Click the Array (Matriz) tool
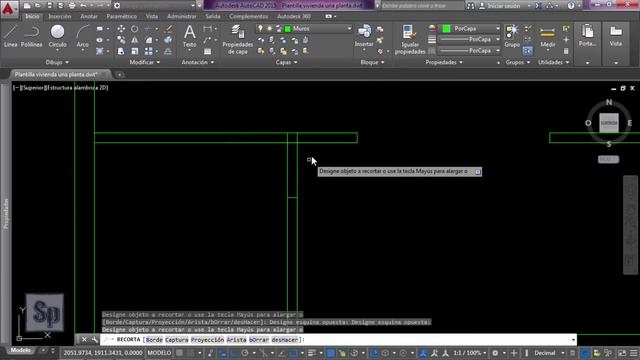The height and width of the screenshot is (360, 640). click(x=148, y=51)
